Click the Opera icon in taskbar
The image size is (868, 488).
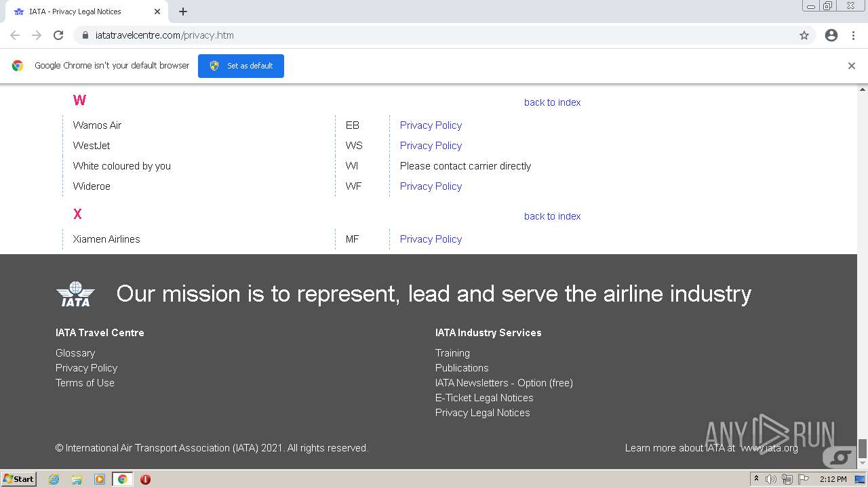click(x=145, y=479)
